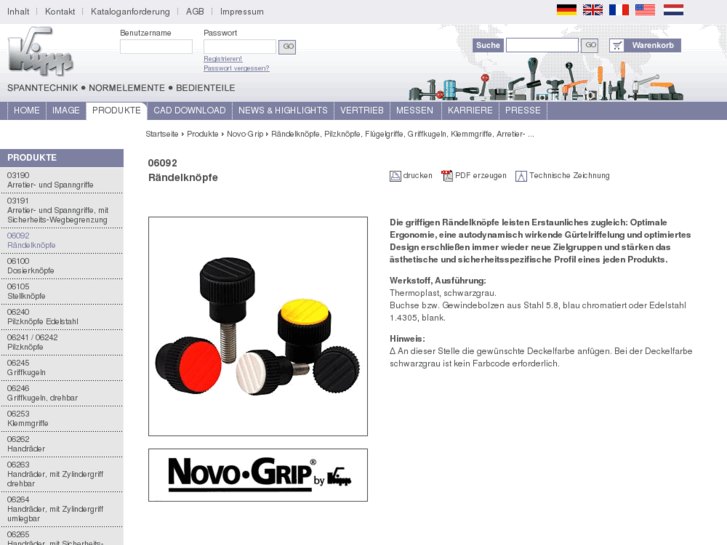Click the printer icon next to drucken
727x545 pixels.
(395, 176)
